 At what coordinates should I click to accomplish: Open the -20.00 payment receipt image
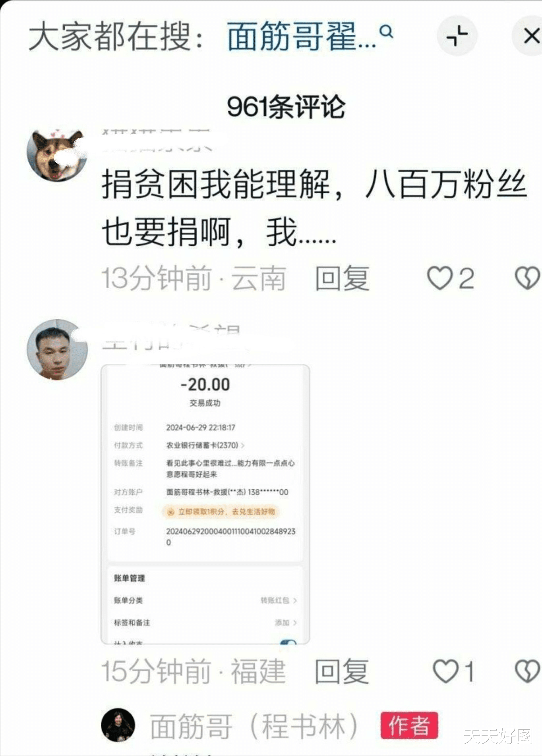[x=205, y=504]
